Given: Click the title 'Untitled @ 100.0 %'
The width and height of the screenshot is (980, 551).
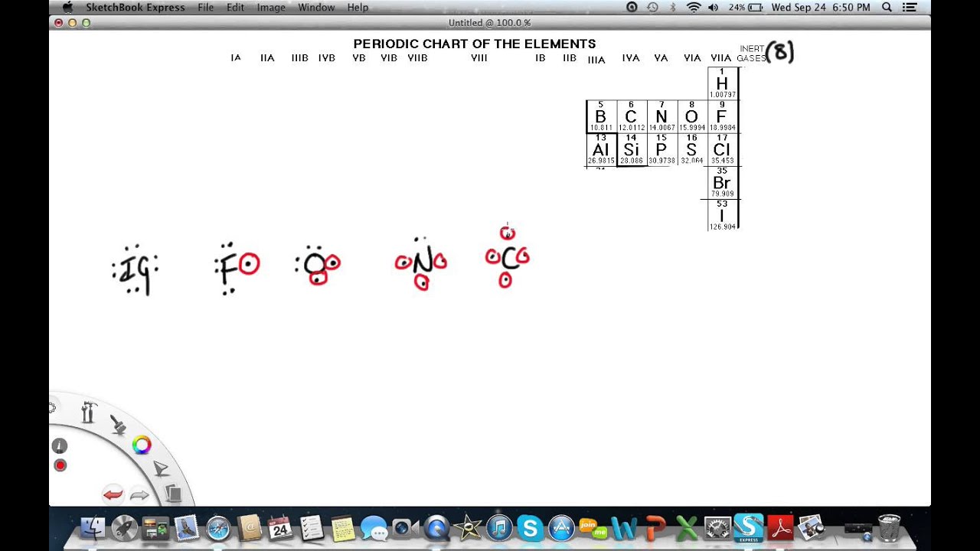Looking at the screenshot, I should 489,23.
